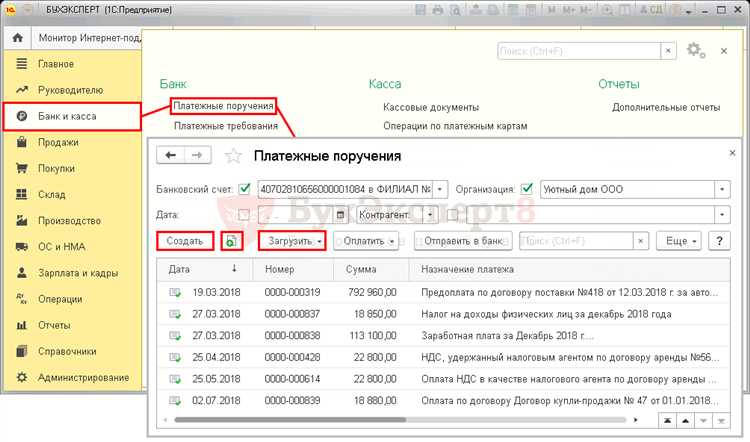Open the Оплатить dropdown button

pyautogui.click(x=366, y=241)
